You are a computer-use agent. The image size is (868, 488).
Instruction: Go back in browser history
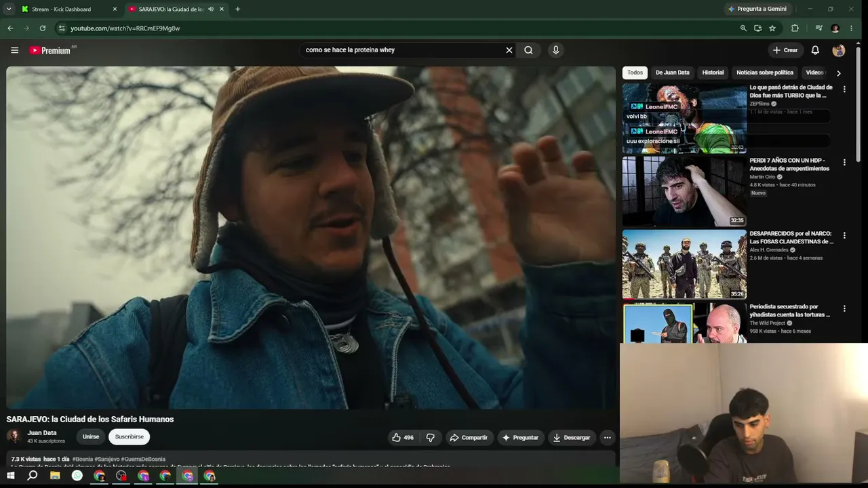(10, 28)
